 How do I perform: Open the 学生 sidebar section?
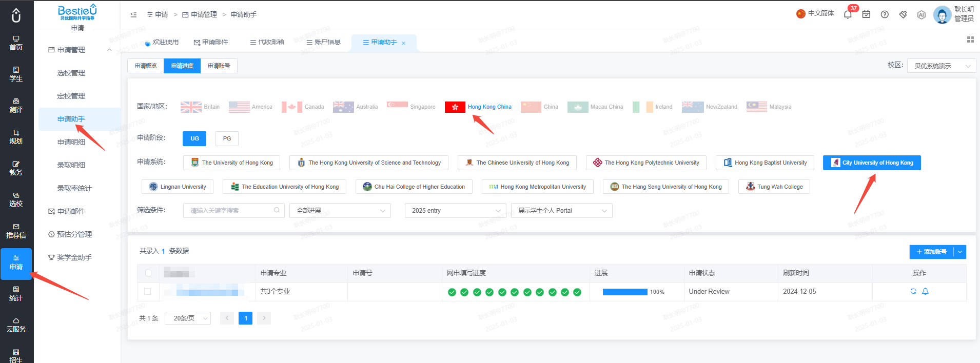(16, 74)
